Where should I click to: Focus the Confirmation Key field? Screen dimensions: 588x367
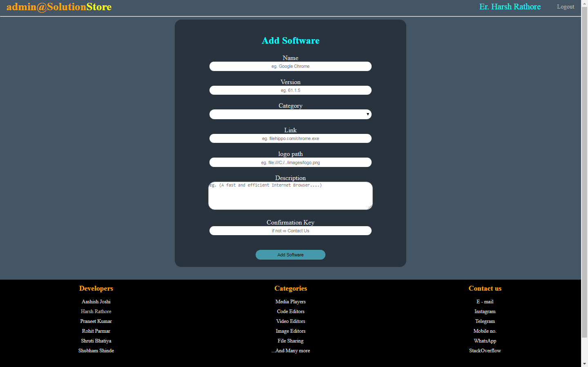[290, 231]
